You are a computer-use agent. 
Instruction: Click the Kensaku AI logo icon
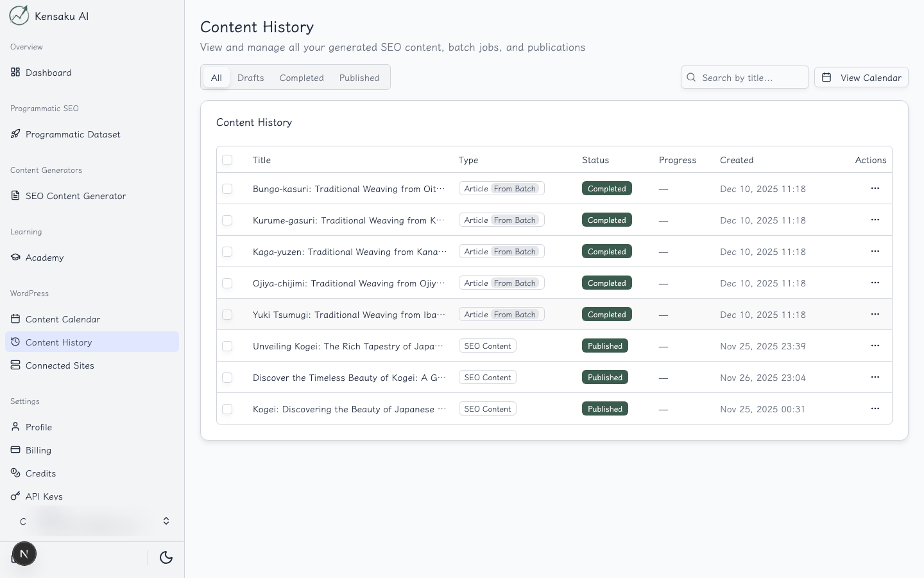coord(19,15)
